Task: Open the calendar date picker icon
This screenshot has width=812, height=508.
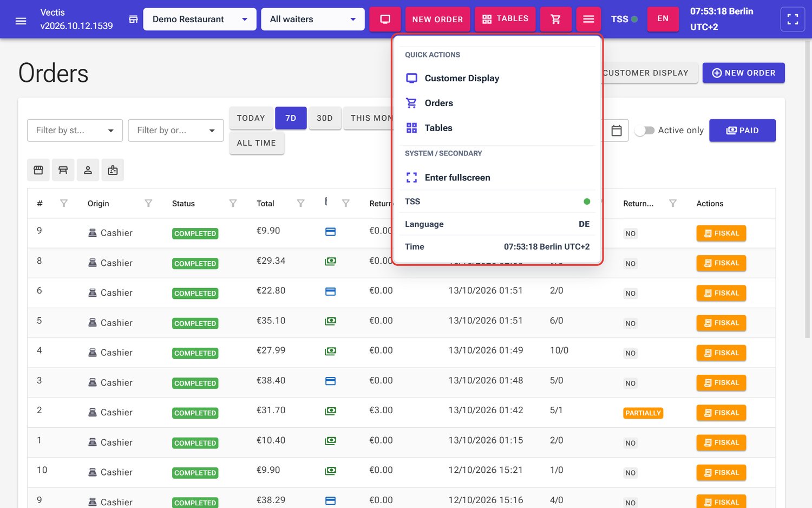Action: [617, 131]
